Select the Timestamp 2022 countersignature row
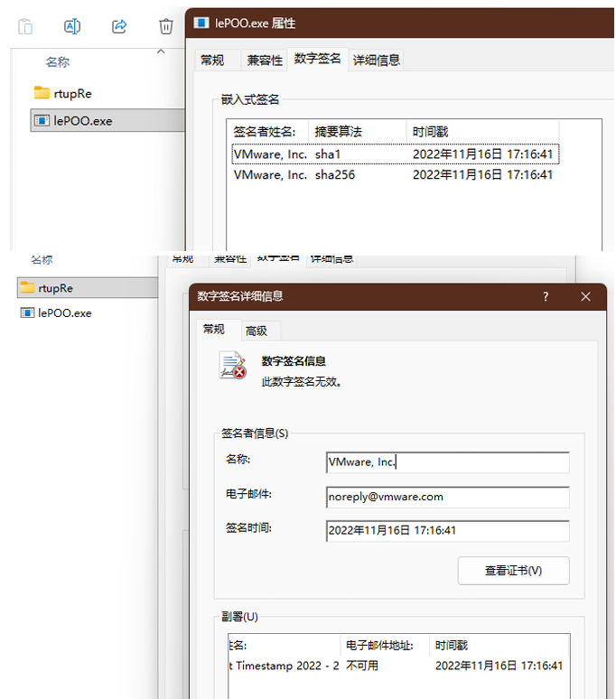This screenshot has height=699, width=616. [397, 666]
